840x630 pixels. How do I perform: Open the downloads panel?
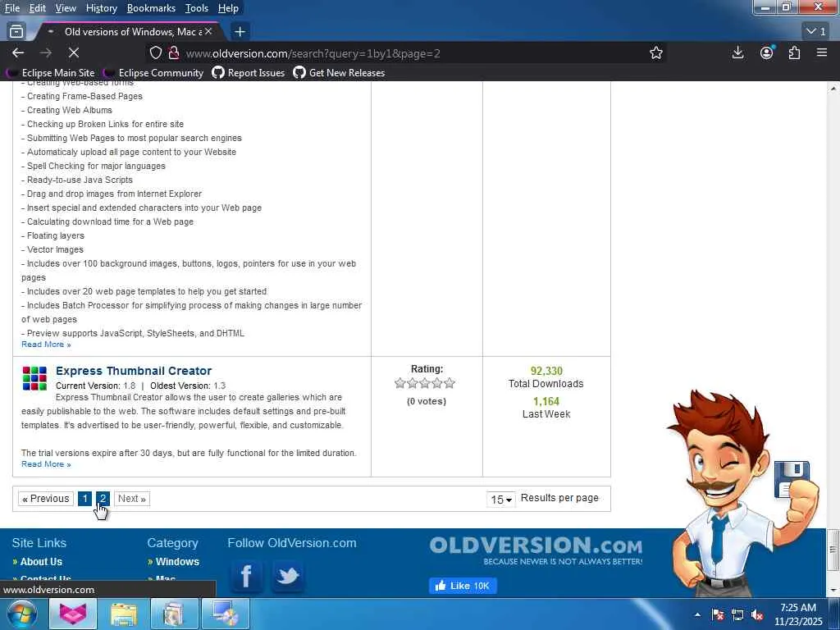(x=737, y=52)
